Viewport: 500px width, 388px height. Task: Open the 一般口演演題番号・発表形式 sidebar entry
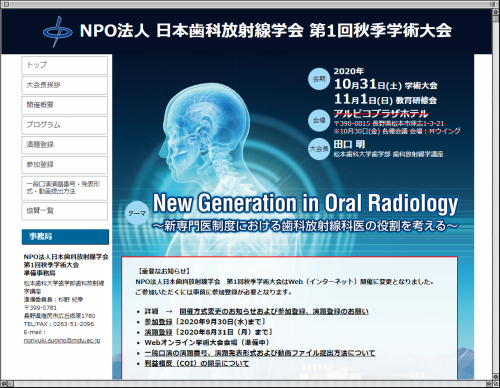pyautogui.click(x=65, y=188)
